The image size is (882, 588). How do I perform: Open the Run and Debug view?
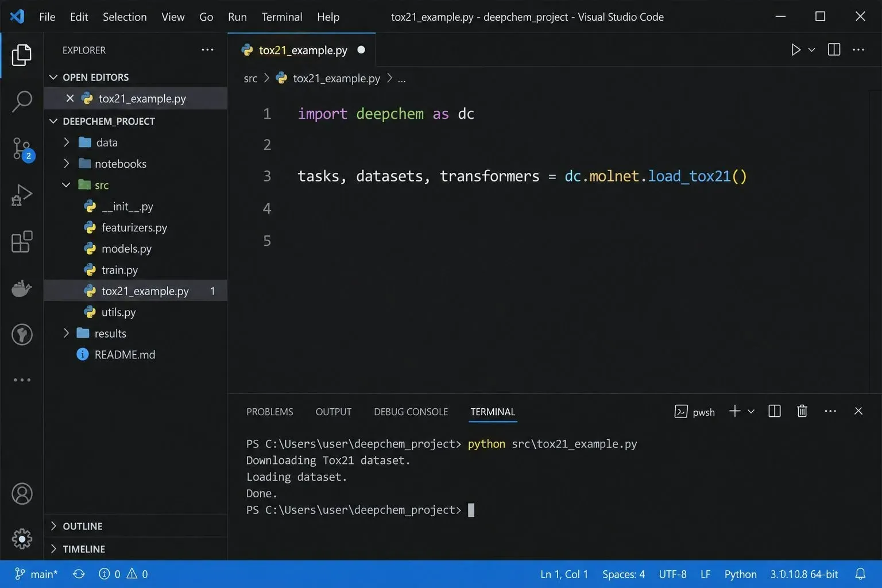22,195
